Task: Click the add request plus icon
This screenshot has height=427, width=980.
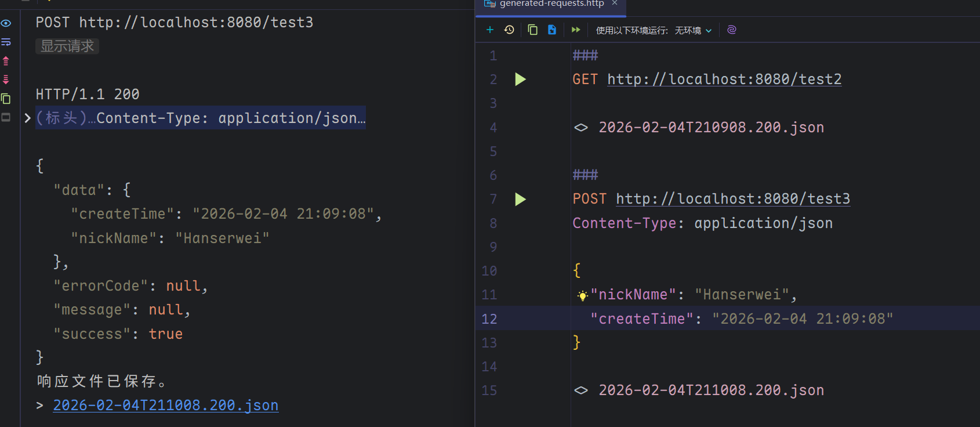Action: tap(490, 30)
